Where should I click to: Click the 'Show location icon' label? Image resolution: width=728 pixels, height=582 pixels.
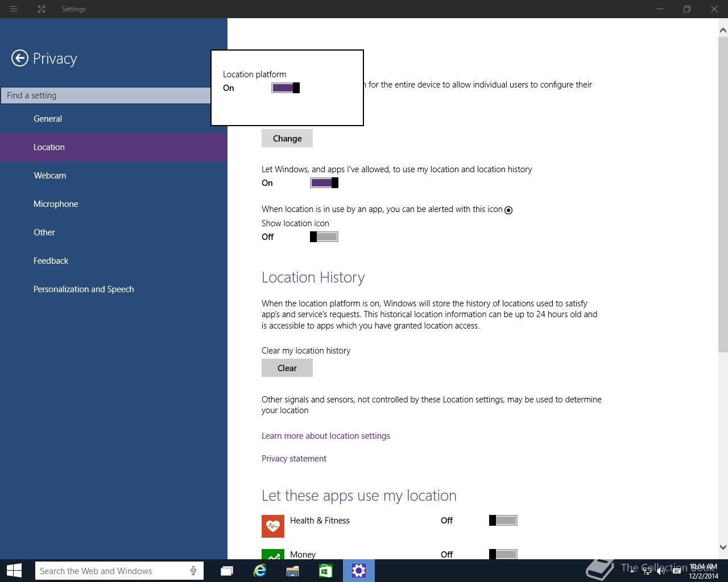point(295,223)
